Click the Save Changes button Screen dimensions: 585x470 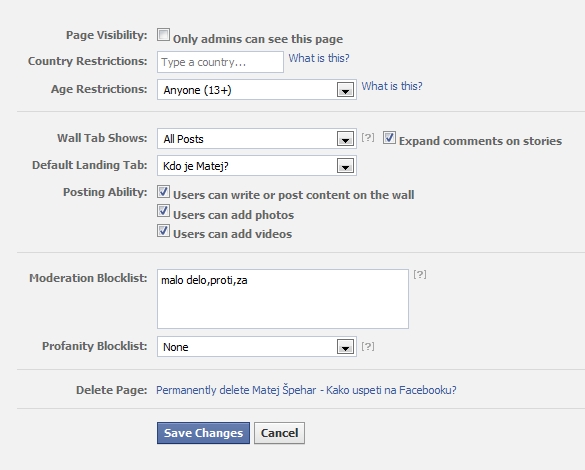click(x=203, y=433)
